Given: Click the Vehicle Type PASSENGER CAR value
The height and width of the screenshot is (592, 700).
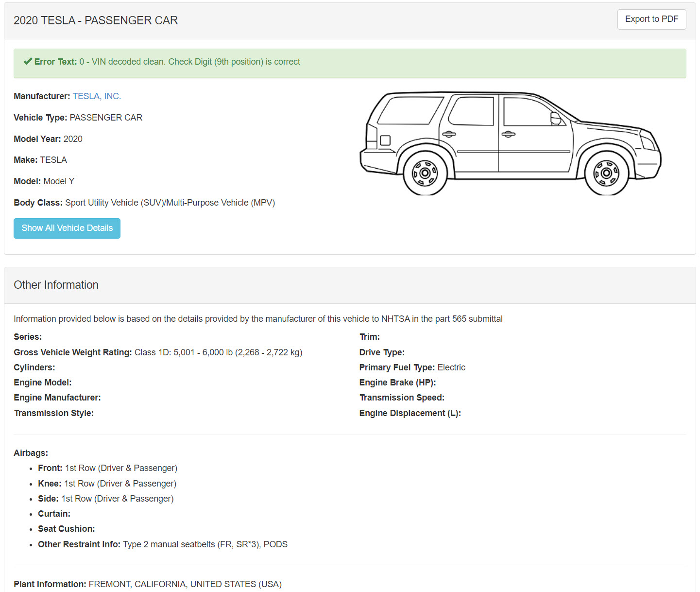Looking at the screenshot, I should click(106, 118).
